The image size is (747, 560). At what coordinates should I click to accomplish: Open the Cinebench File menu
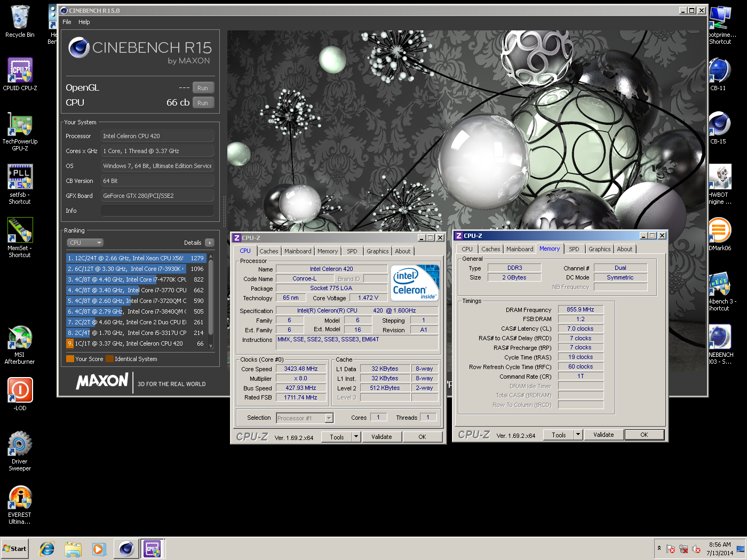(67, 22)
